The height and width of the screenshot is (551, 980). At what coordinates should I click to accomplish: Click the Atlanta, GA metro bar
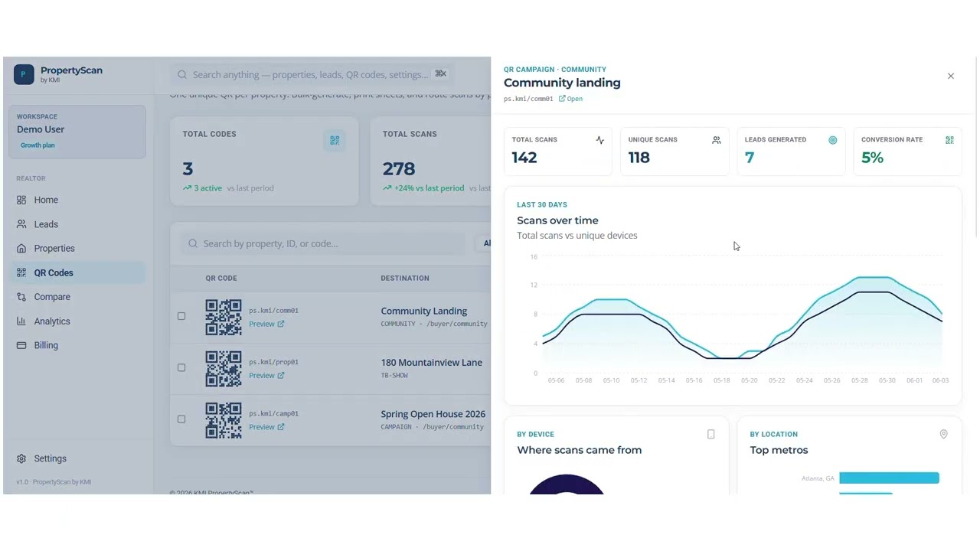(x=889, y=478)
